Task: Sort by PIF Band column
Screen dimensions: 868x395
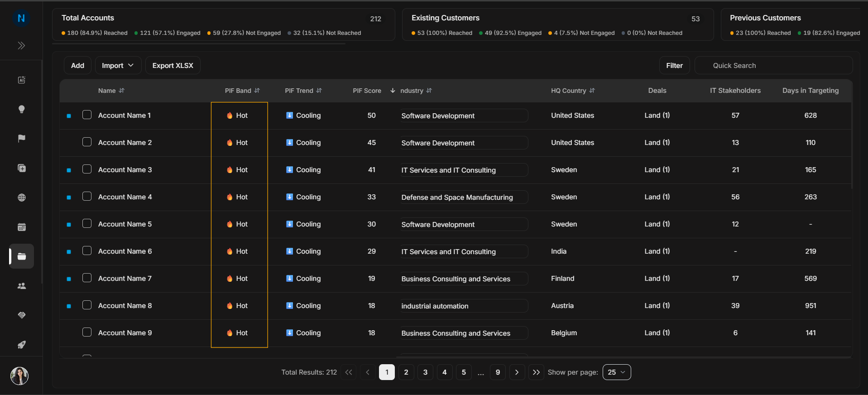Action: [x=242, y=91]
